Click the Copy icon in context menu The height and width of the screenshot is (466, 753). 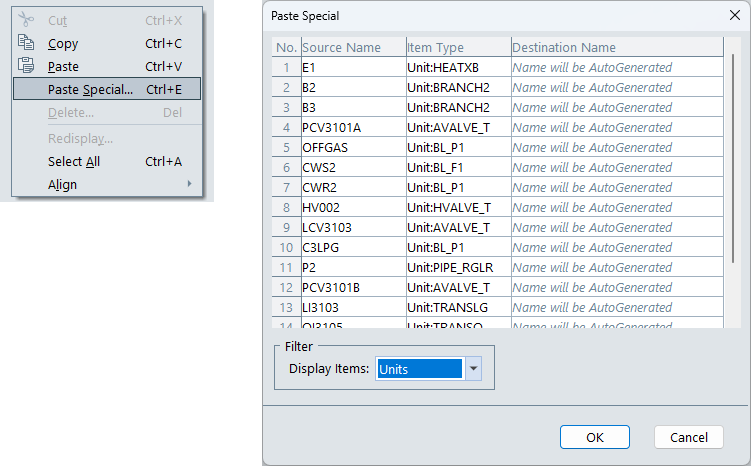pyautogui.click(x=27, y=44)
